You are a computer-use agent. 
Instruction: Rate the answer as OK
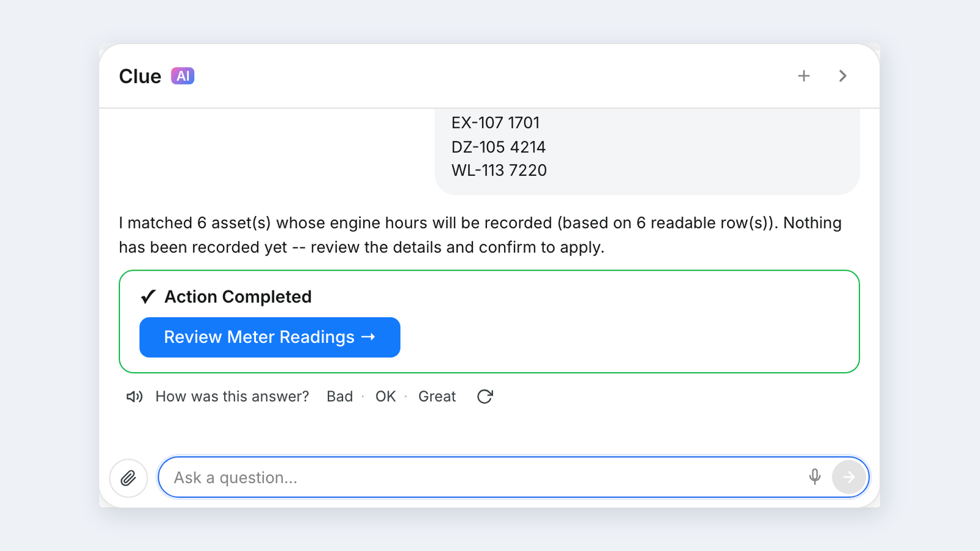pos(386,397)
